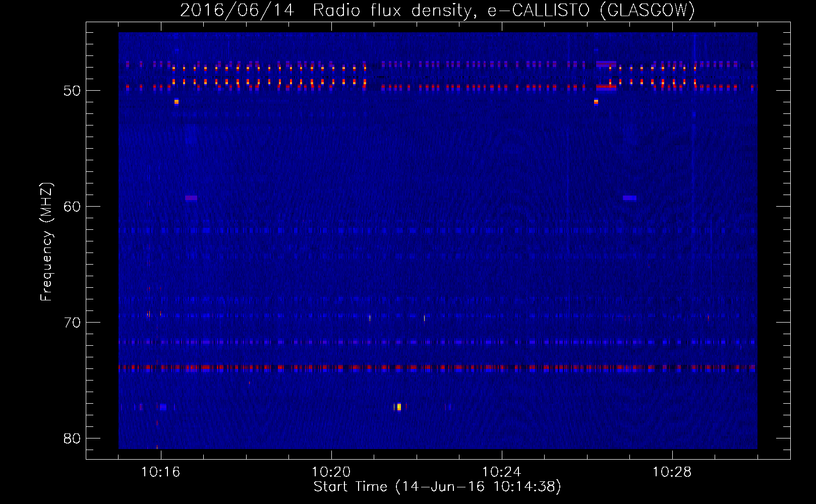Click the 10:16 time tick label
816x504 pixels.
pos(160,472)
